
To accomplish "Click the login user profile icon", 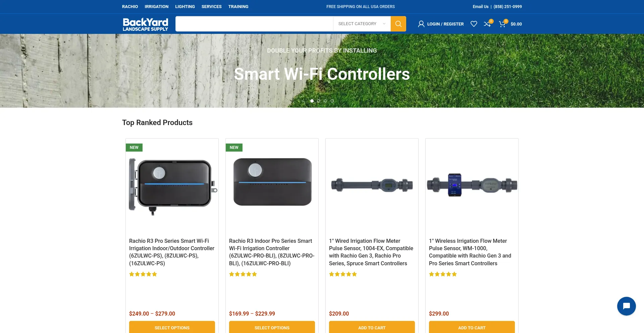I will (421, 24).
